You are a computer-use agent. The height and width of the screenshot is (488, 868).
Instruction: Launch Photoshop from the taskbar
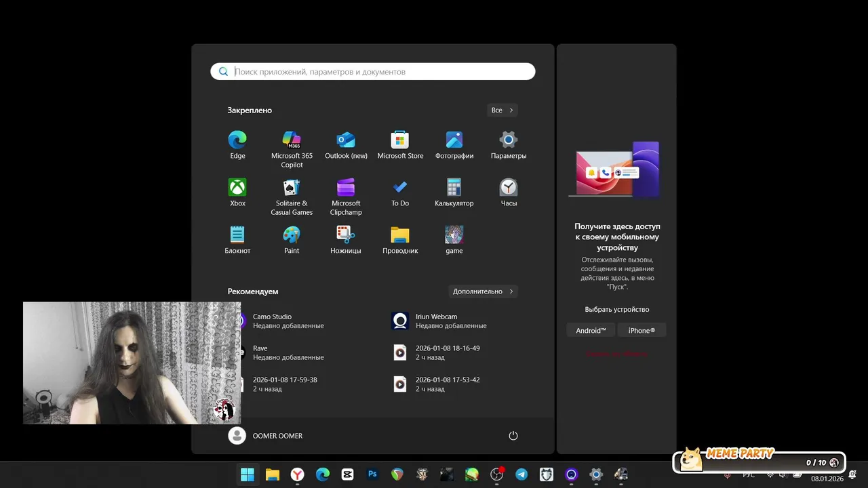coord(372,474)
